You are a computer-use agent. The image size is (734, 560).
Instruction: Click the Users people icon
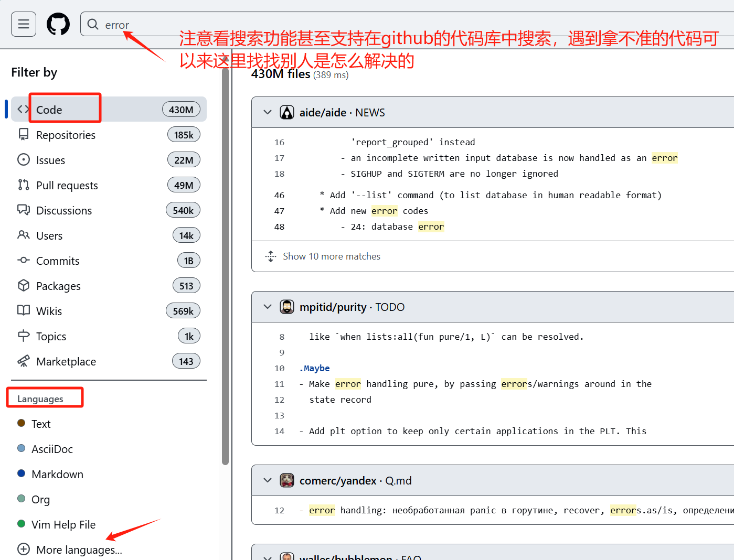(24, 235)
